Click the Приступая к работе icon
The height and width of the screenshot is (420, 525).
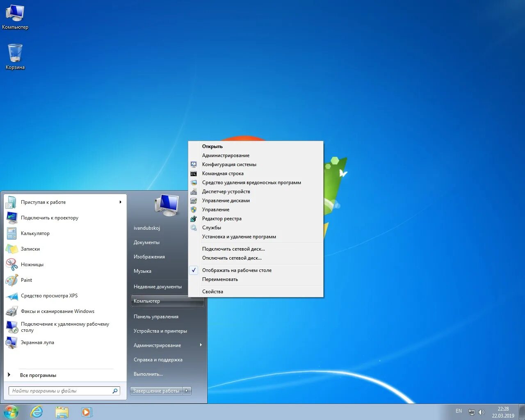(11, 202)
